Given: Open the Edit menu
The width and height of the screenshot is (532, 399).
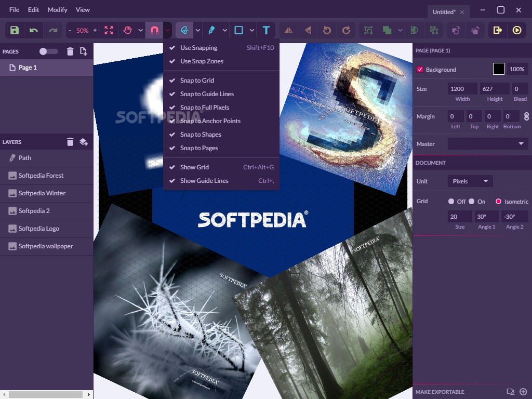Looking at the screenshot, I should pos(33,10).
